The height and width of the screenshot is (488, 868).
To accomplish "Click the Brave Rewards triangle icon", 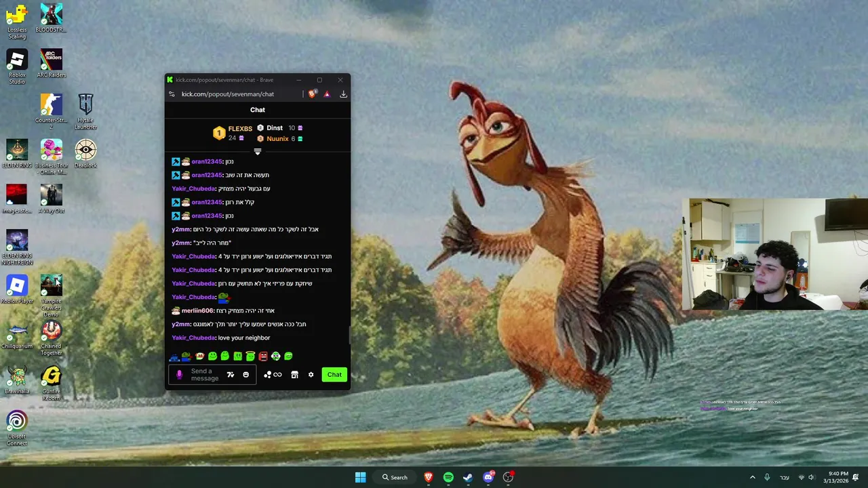I will 327,94.
